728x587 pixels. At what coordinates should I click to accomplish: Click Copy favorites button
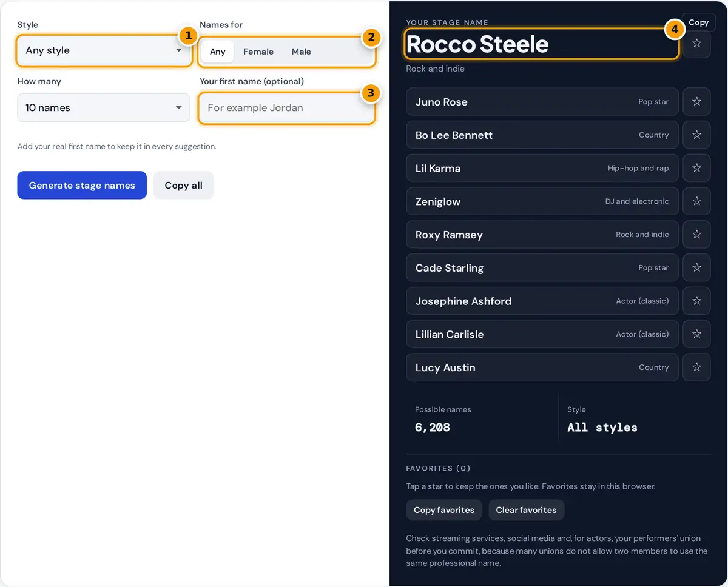click(x=444, y=510)
